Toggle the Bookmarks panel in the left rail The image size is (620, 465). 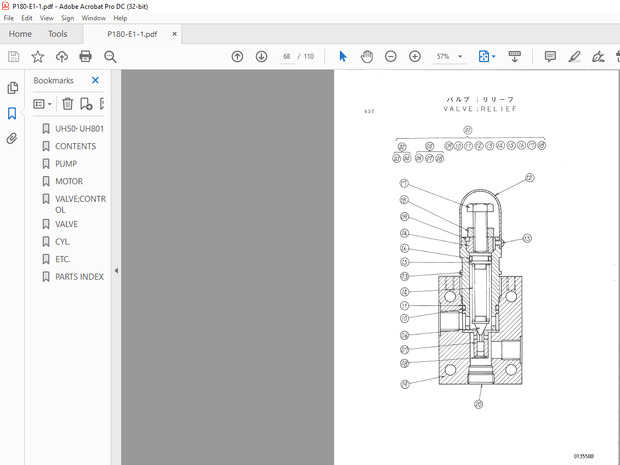(12, 113)
